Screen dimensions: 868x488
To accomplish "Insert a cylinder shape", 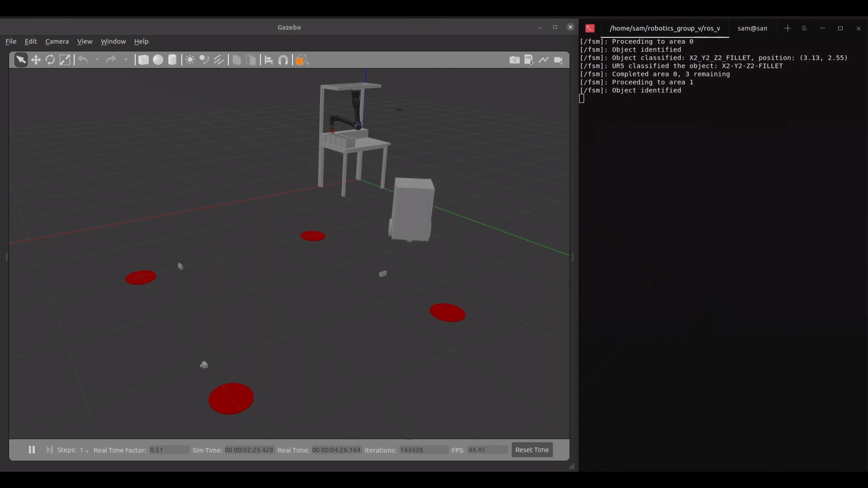I will (x=172, y=60).
